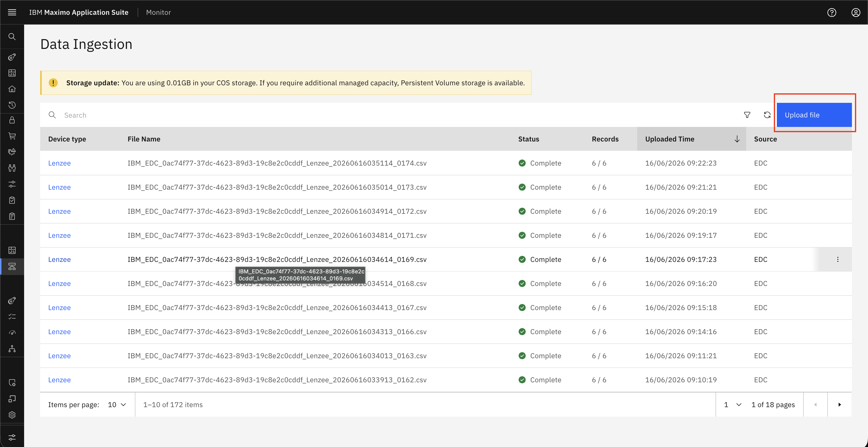Go to the next page arrow
This screenshot has height=447, width=868.
click(x=839, y=405)
